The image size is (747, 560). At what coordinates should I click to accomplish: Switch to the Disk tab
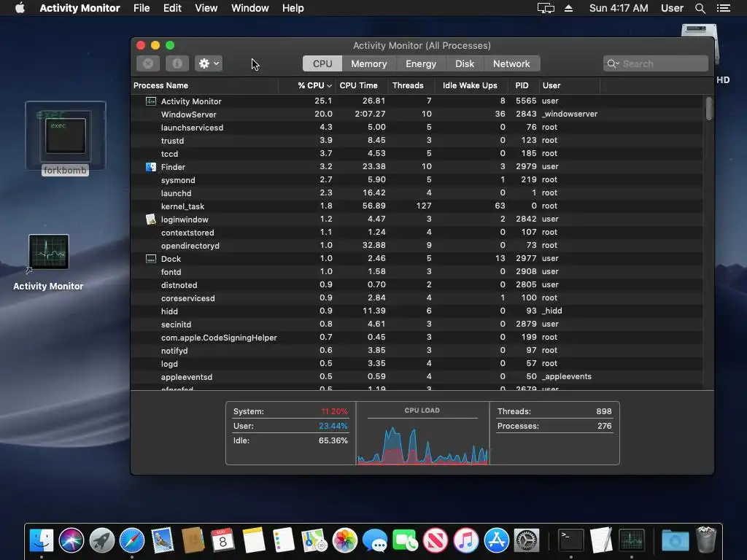point(465,64)
